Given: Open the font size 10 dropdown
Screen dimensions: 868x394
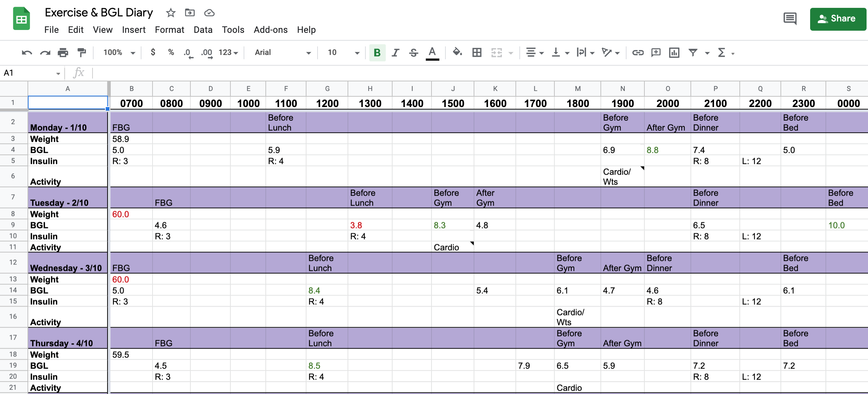Looking at the screenshot, I should 343,53.
